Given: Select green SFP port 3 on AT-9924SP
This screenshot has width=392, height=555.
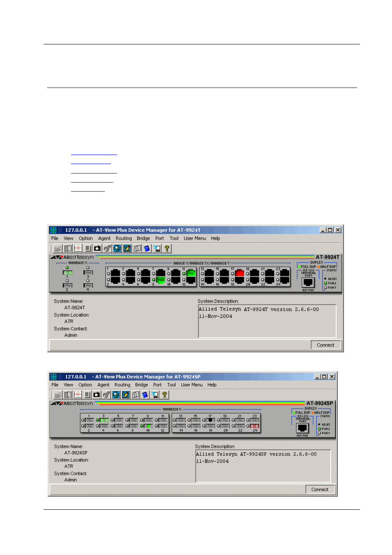Looking at the screenshot, I should pyautogui.click(x=104, y=420).
